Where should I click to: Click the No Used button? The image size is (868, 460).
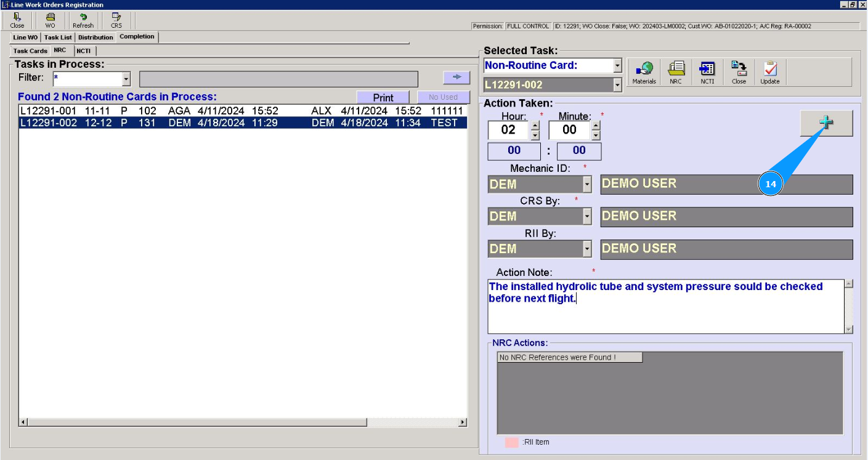point(444,97)
